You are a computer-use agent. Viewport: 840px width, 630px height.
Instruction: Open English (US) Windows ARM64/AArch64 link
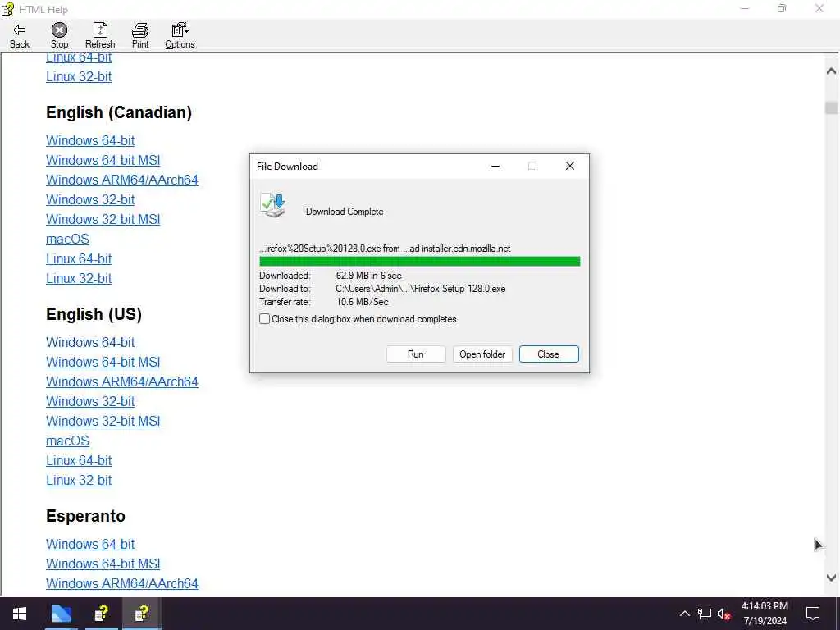coord(122,382)
